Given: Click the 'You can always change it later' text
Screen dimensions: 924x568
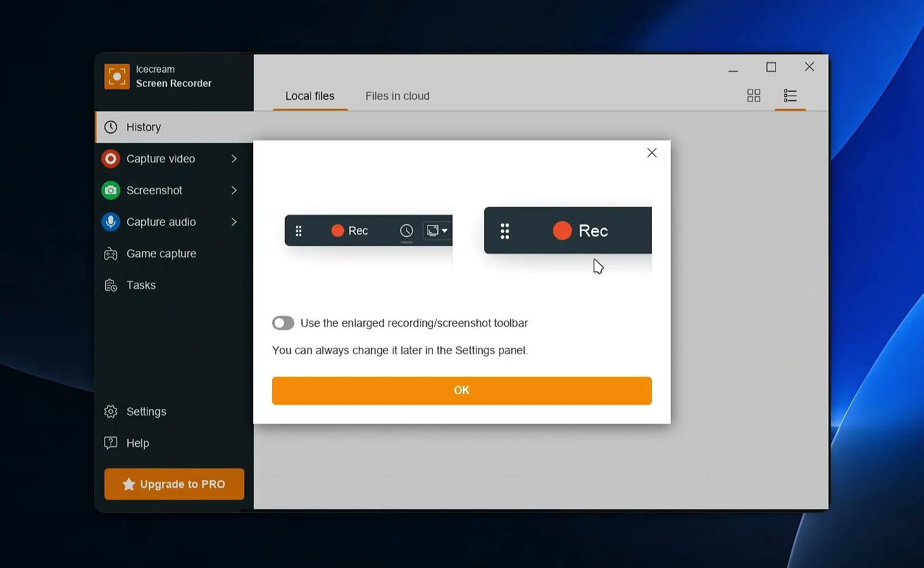Looking at the screenshot, I should [x=400, y=350].
